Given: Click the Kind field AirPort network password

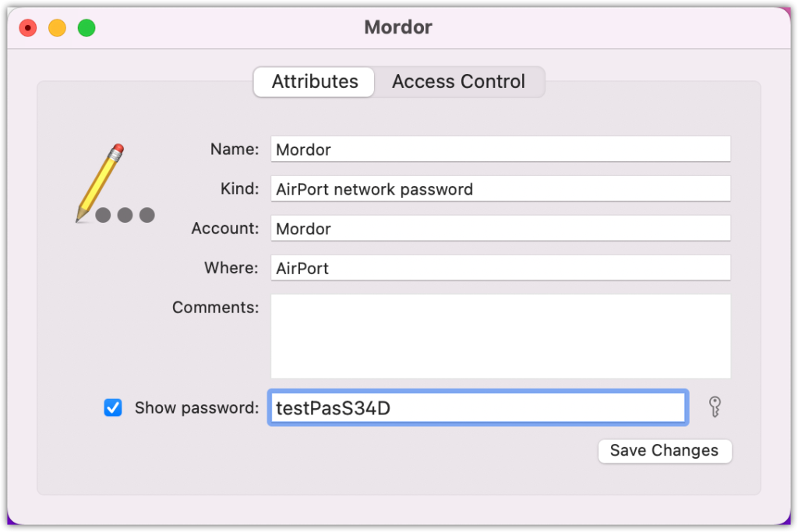Looking at the screenshot, I should tap(501, 188).
